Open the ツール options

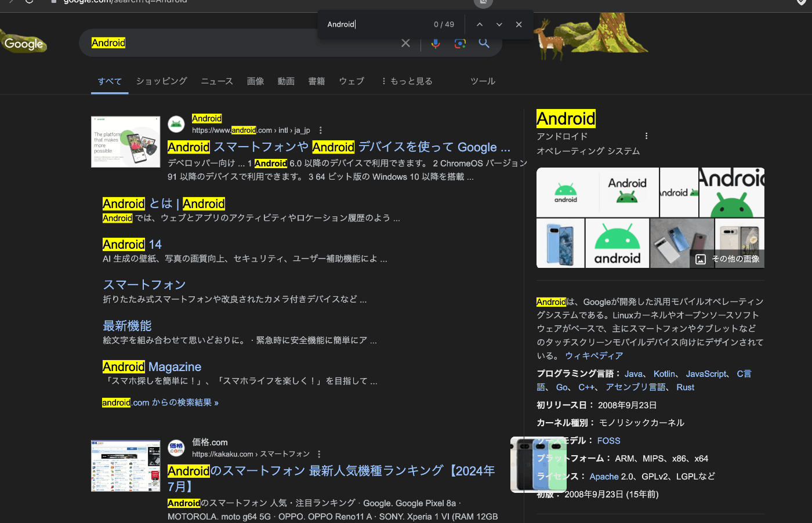pos(483,81)
